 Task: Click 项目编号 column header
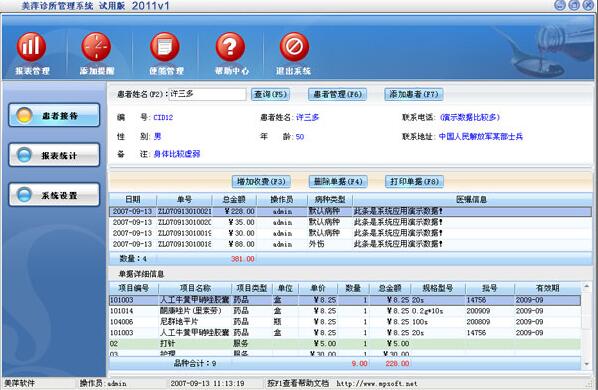coord(133,288)
